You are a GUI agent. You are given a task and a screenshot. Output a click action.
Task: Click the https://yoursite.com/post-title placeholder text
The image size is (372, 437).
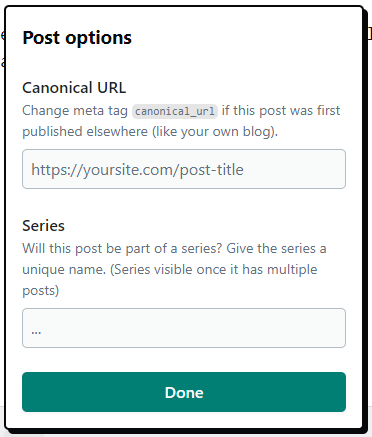coord(137,170)
